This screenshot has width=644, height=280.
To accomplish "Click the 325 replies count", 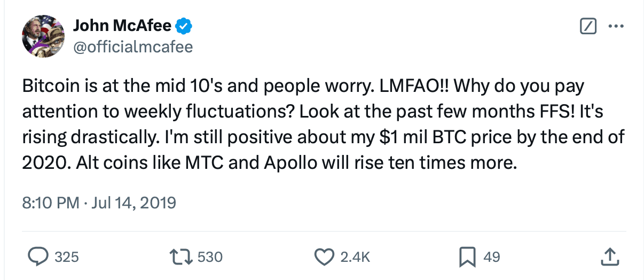I will pos(67,257).
